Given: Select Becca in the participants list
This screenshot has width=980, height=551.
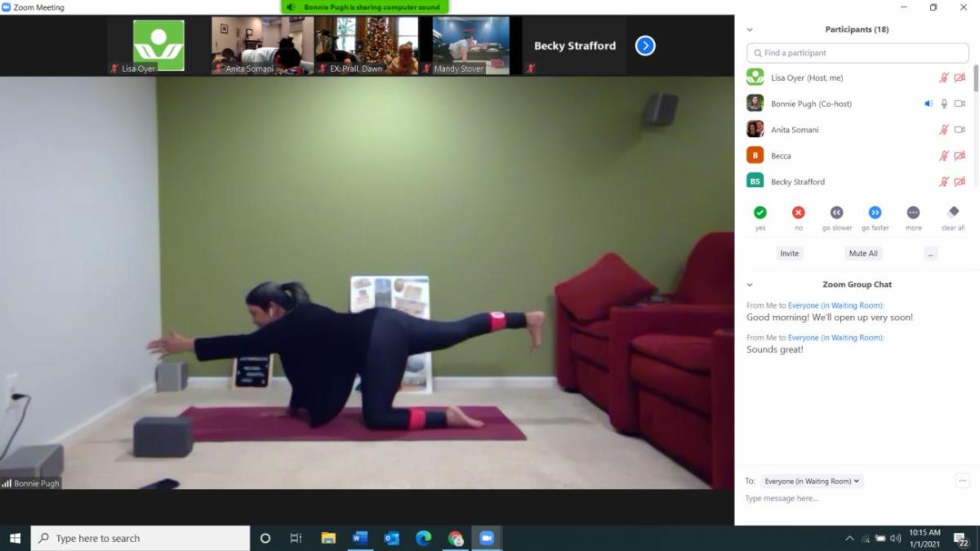Looking at the screenshot, I should [x=781, y=156].
